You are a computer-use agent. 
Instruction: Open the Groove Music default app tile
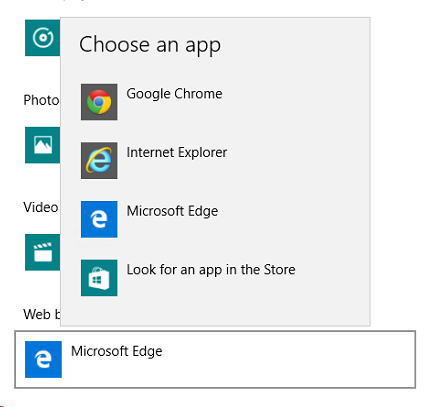click(43, 38)
